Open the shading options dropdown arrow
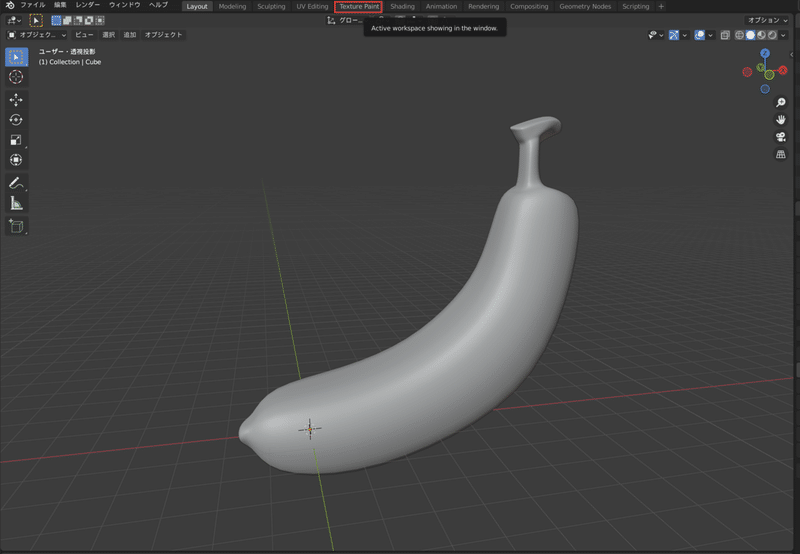 click(x=783, y=35)
